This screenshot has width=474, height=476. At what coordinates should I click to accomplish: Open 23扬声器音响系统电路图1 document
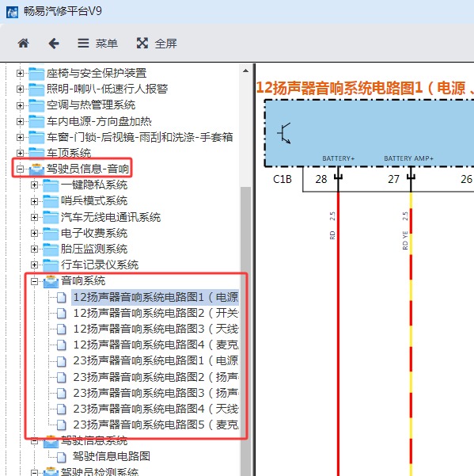click(x=156, y=360)
